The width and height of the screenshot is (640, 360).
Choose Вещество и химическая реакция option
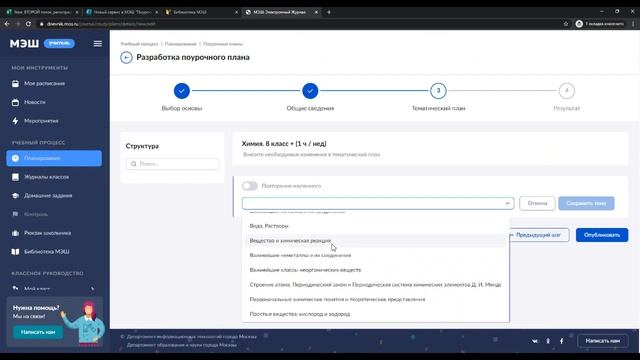[x=376, y=240]
